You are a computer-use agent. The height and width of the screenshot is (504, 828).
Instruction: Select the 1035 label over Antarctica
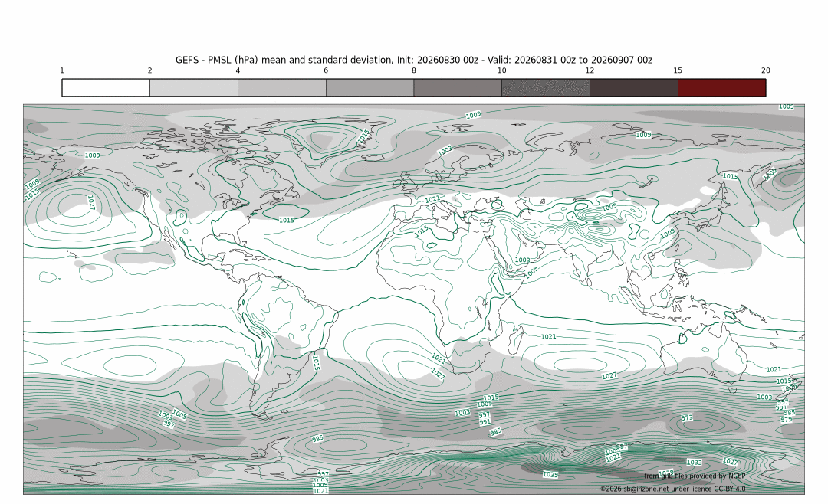point(550,474)
